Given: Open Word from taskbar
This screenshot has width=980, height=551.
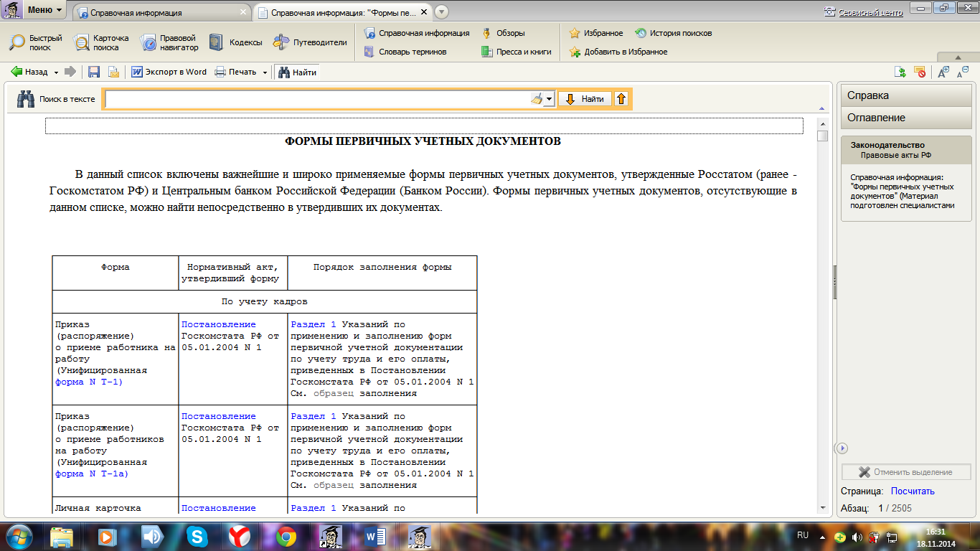Looking at the screenshot, I should (374, 536).
